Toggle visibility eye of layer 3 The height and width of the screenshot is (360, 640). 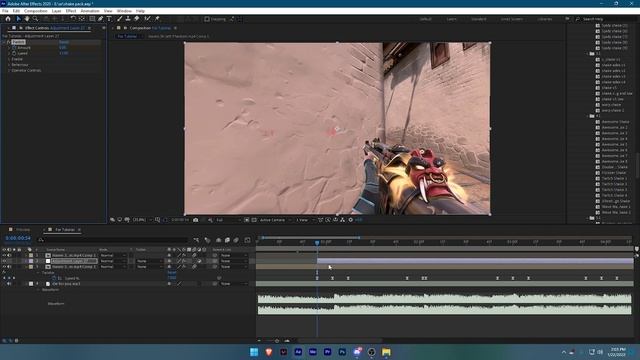click(4, 267)
